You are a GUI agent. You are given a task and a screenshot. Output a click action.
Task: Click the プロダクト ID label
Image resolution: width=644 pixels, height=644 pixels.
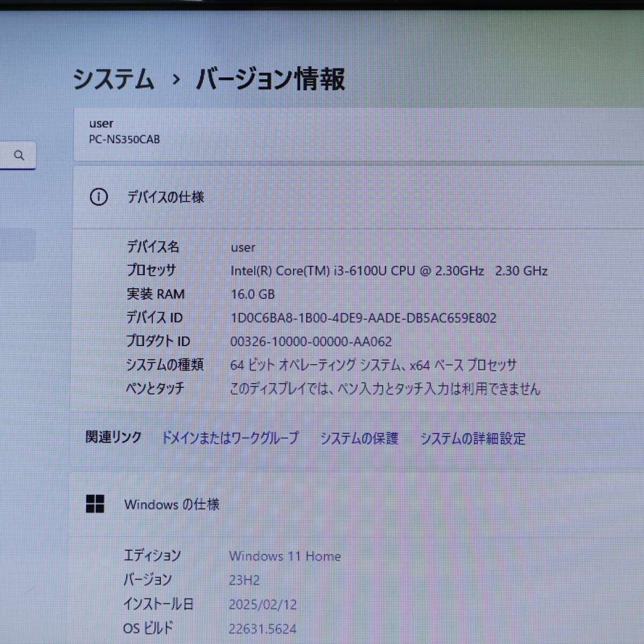click(x=158, y=341)
